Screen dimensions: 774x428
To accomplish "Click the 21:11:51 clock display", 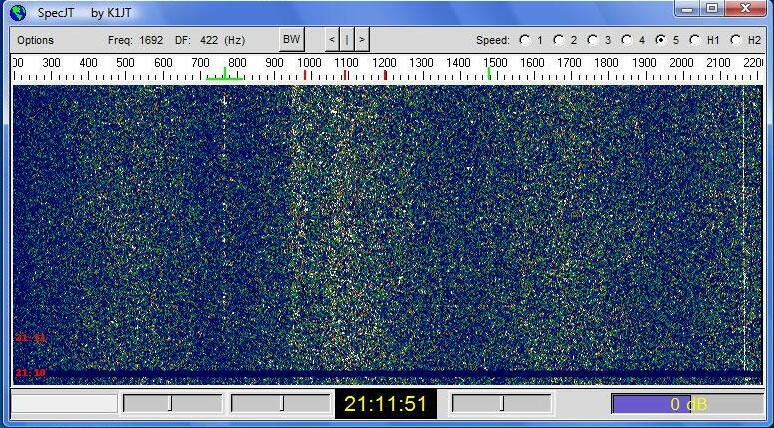I will [385, 404].
